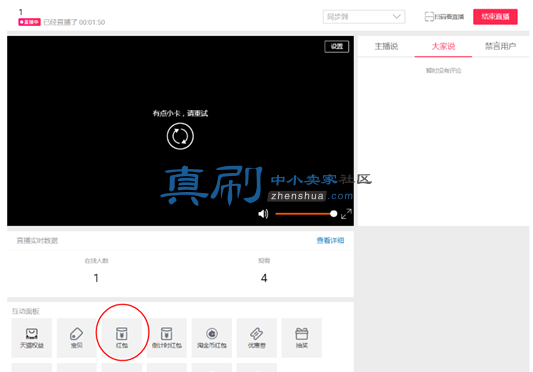Start the 抽奖 gift lottery tile
Viewport: 533px width, 372px height.
point(302,338)
